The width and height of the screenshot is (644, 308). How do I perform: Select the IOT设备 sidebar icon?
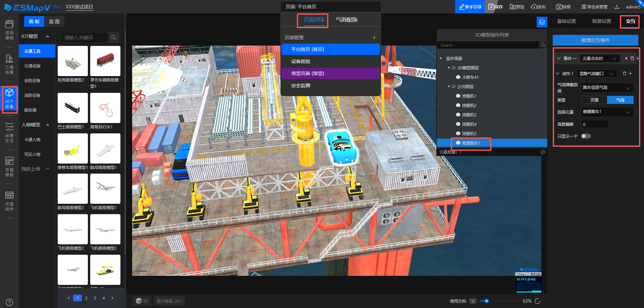click(9, 99)
